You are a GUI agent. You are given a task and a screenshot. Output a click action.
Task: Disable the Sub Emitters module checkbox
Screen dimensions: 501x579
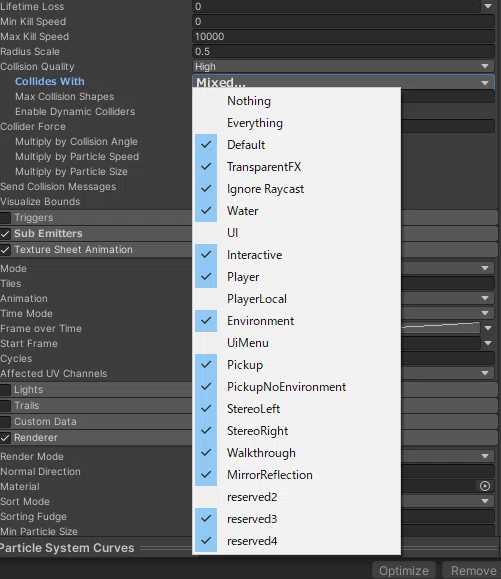5,234
